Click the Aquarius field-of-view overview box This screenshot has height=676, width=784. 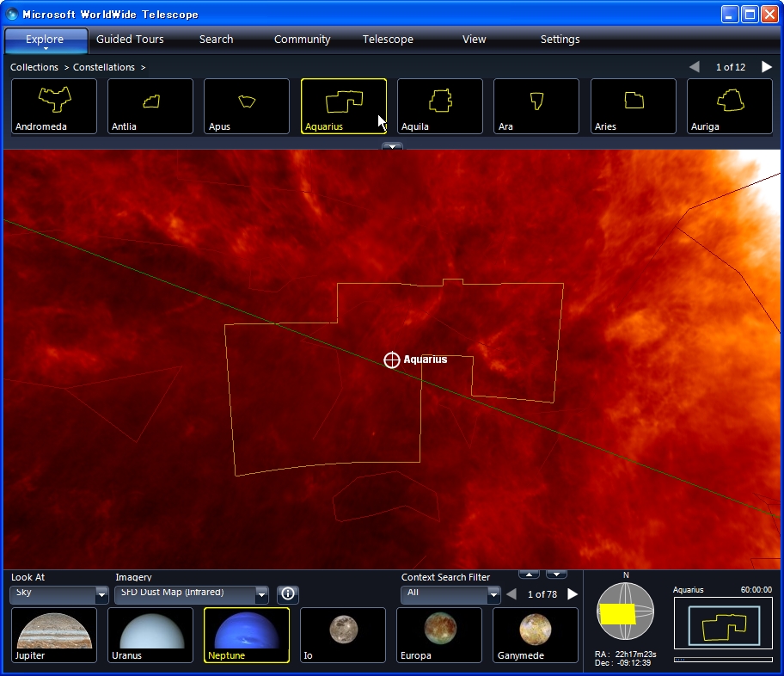click(x=723, y=625)
